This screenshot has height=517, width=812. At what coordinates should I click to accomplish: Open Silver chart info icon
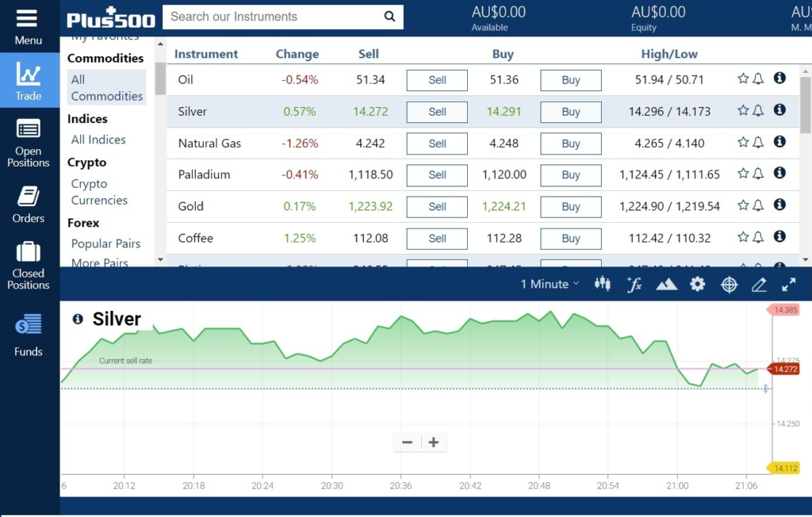click(x=78, y=319)
